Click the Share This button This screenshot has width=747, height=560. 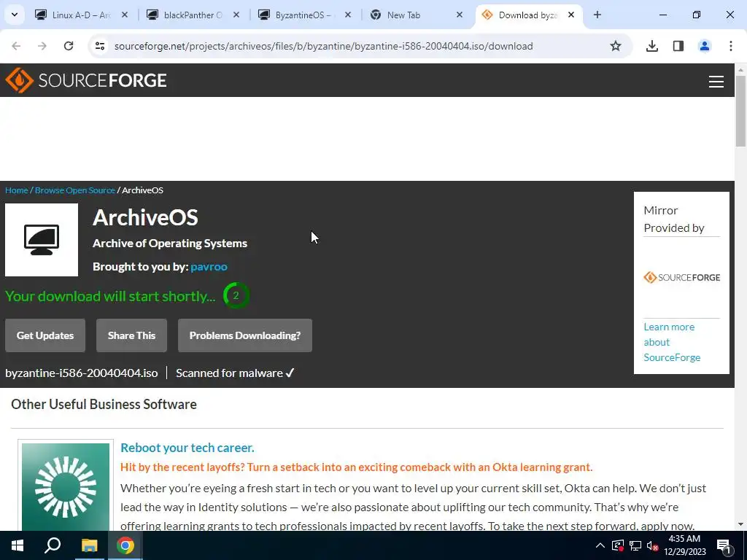pyautogui.click(x=131, y=335)
